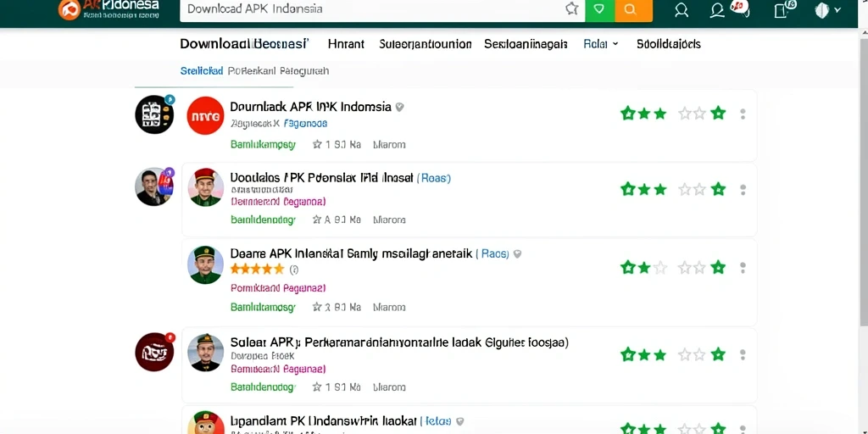868x434 pixels.
Task: Click magenta Bamnidseirll Pagenaa link in fourth result
Action: (278, 369)
